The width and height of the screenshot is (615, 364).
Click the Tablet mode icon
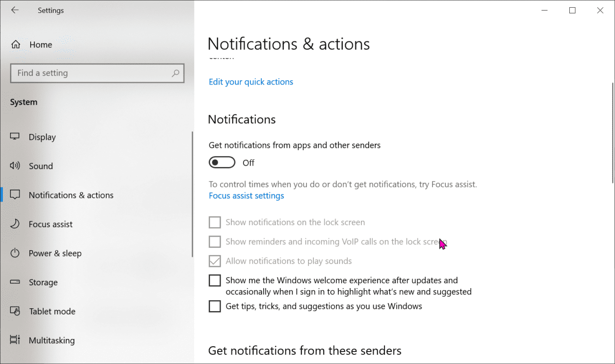(15, 311)
